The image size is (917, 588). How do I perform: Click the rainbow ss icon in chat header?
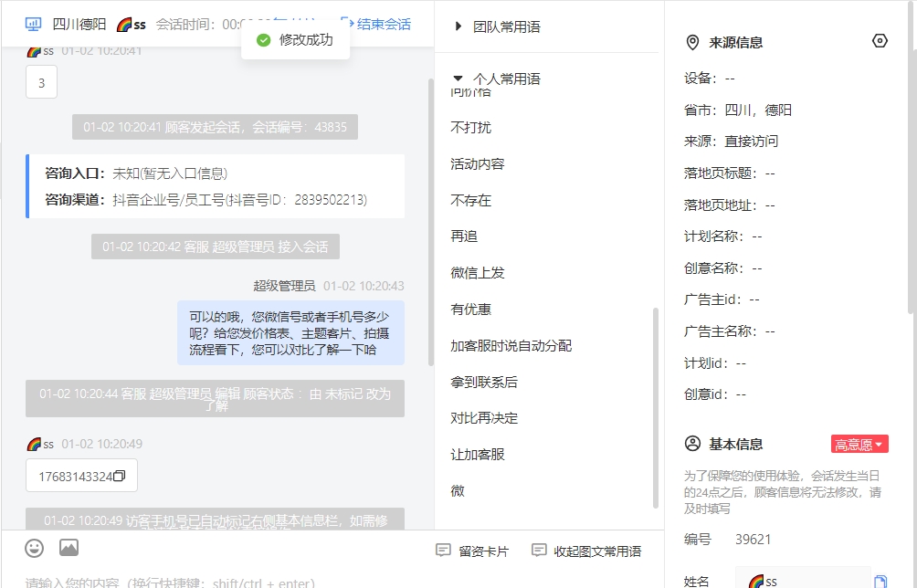(x=124, y=24)
